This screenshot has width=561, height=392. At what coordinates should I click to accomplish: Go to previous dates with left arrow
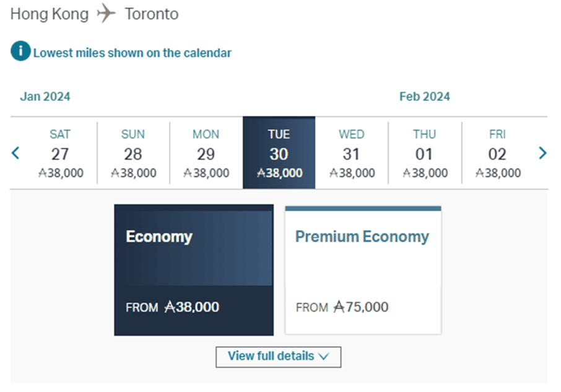[16, 153]
